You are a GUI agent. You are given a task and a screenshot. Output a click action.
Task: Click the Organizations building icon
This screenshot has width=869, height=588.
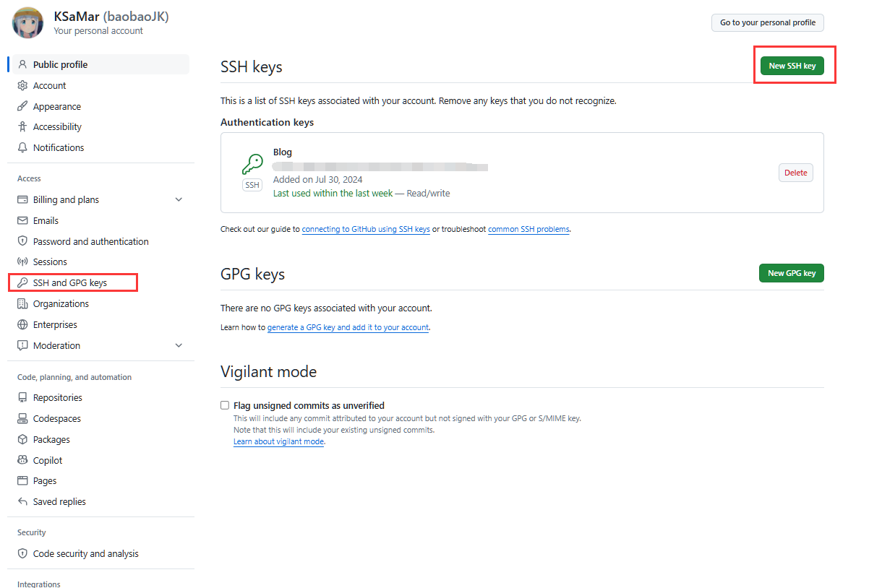point(22,303)
